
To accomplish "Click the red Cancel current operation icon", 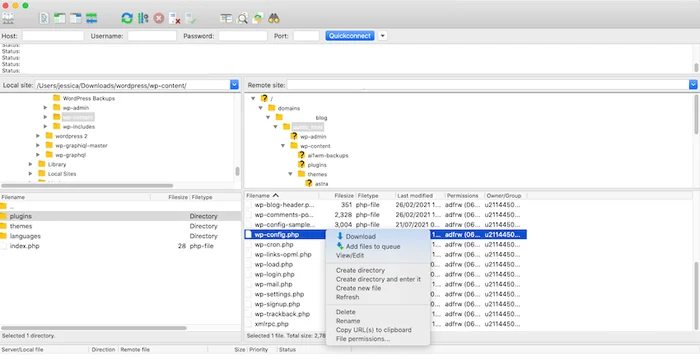I will [158, 18].
